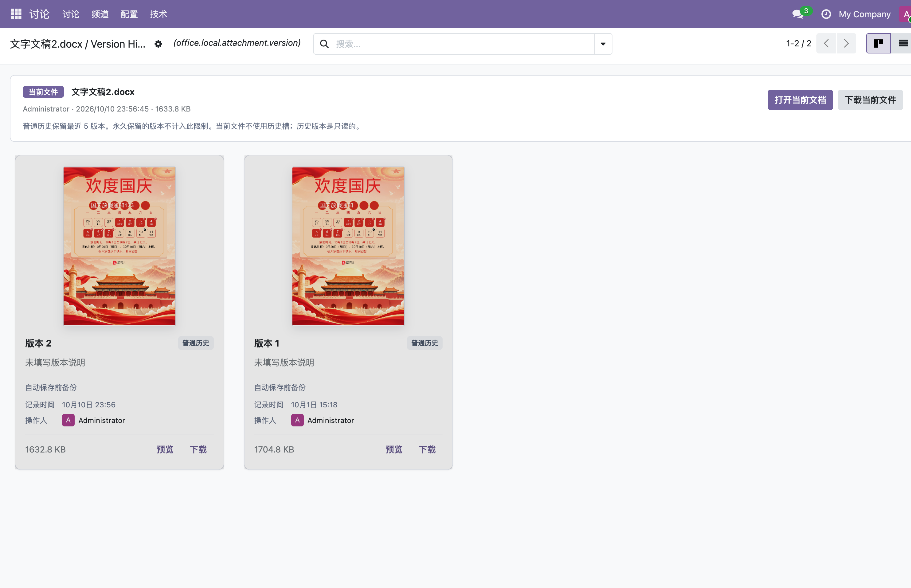Viewport: 911px width, 588px height.
Task: Click record time 10月1日 15:18
Action: pos(314,405)
